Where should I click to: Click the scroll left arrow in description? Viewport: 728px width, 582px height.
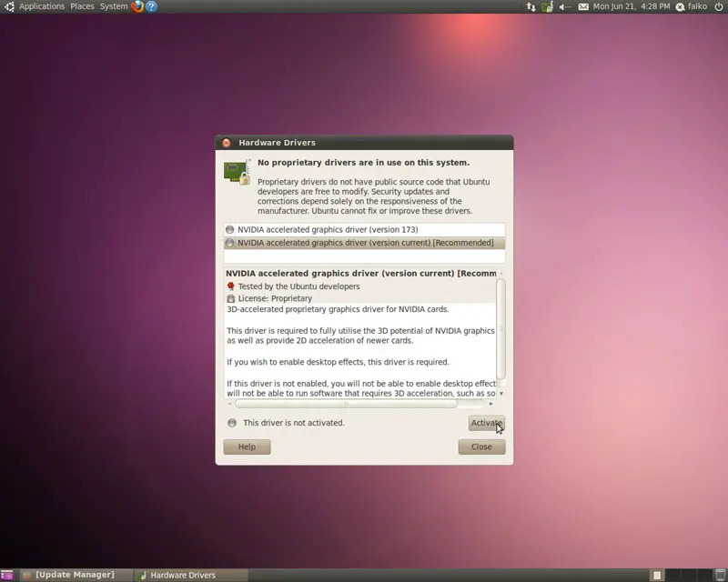tap(229, 404)
